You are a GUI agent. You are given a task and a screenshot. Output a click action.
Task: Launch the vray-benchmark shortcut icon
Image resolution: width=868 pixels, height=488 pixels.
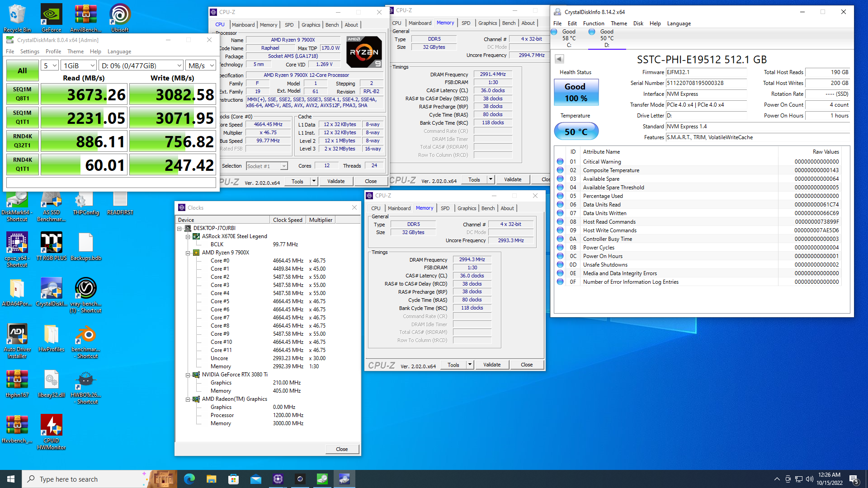85,295
